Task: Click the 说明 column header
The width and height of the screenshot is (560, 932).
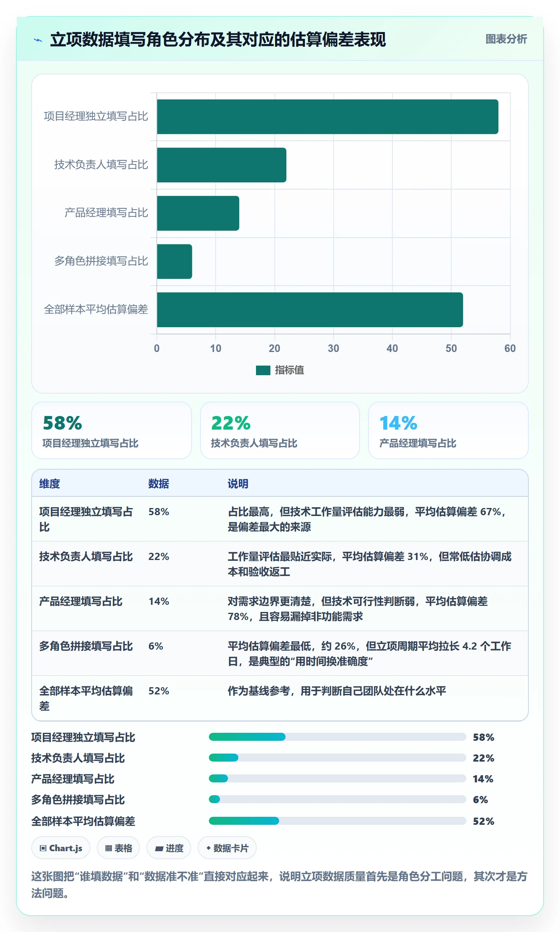Action: click(x=238, y=484)
